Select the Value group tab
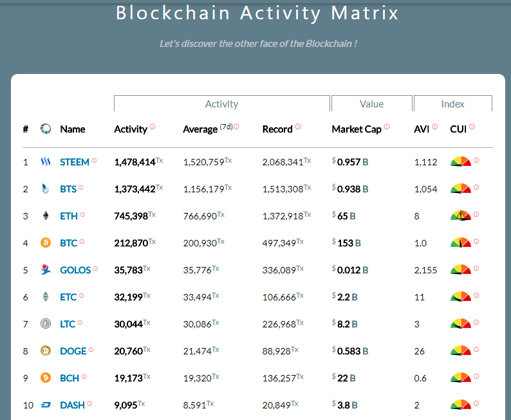Viewport: 511px width, 420px height. coord(371,104)
